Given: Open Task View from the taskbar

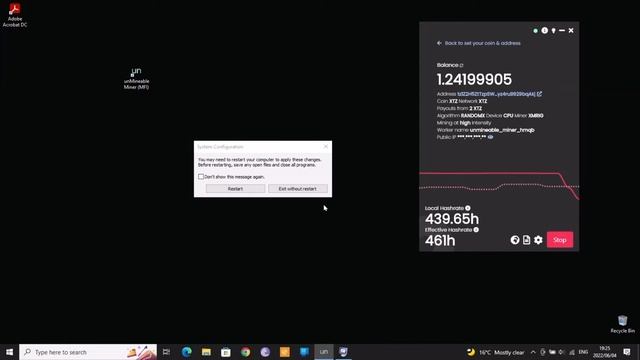Looking at the screenshot, I should click(166, 352).
